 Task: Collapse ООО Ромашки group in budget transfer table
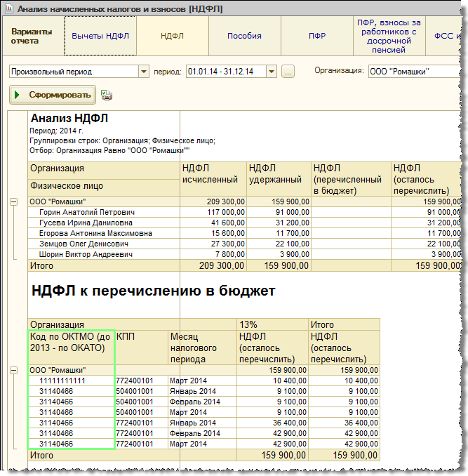click(x=13, y=369)
